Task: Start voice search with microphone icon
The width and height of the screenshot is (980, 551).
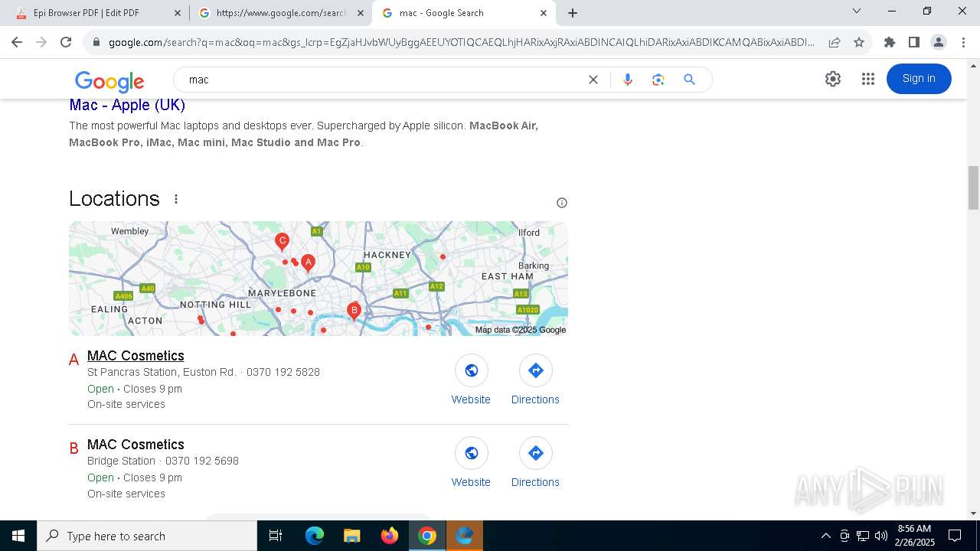Action: 628,80
